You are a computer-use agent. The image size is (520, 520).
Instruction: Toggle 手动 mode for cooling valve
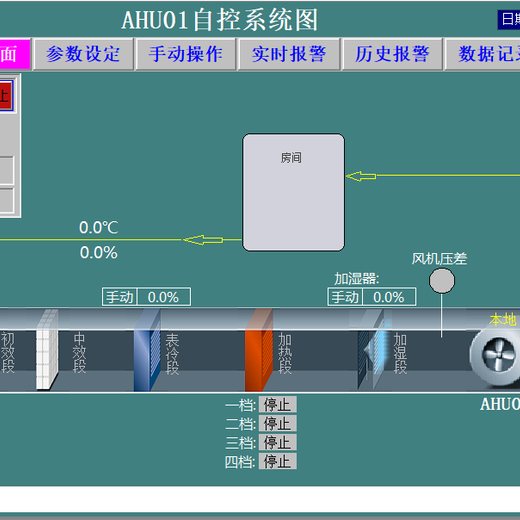pos(120,297)
